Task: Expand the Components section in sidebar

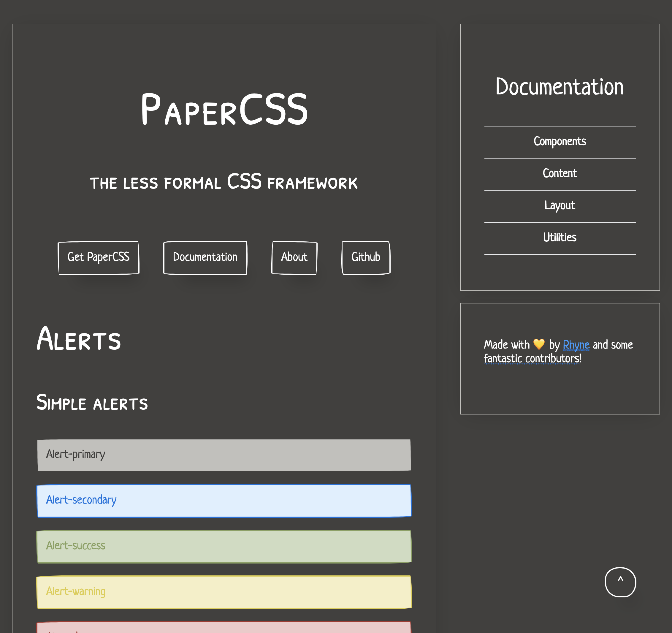Action: point(560,142)
